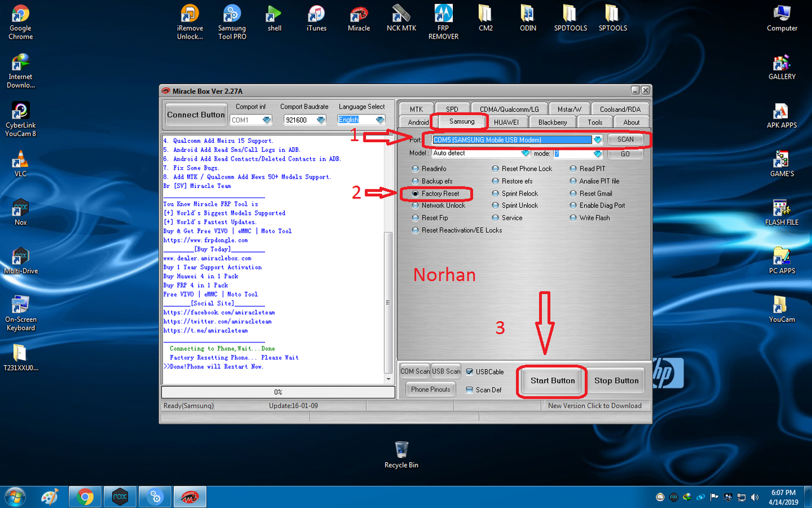Screen dimensions: 812x508
Task: Select the Read PIT option
Action: pyautogui.click(x=587, y=169)
